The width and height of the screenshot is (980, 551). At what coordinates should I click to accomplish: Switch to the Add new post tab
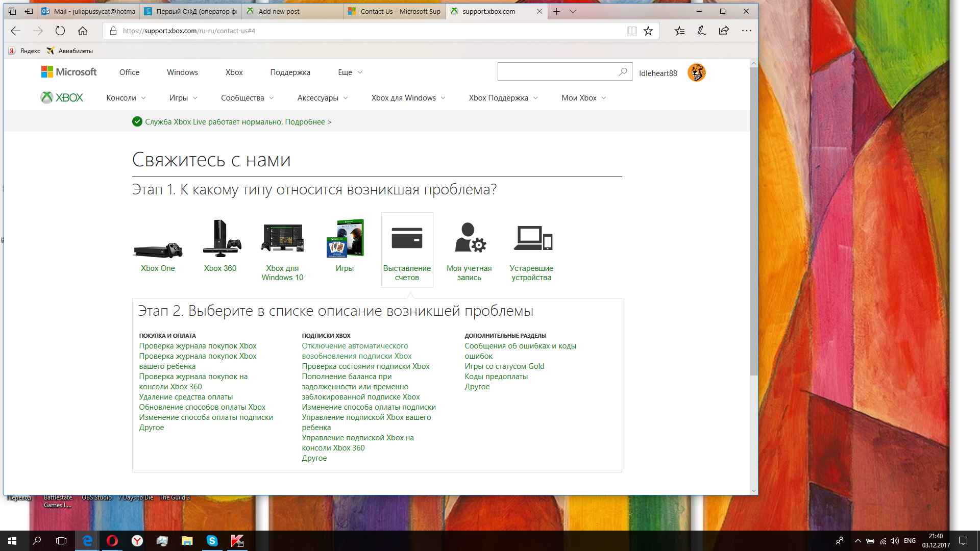tap(279, 11)
